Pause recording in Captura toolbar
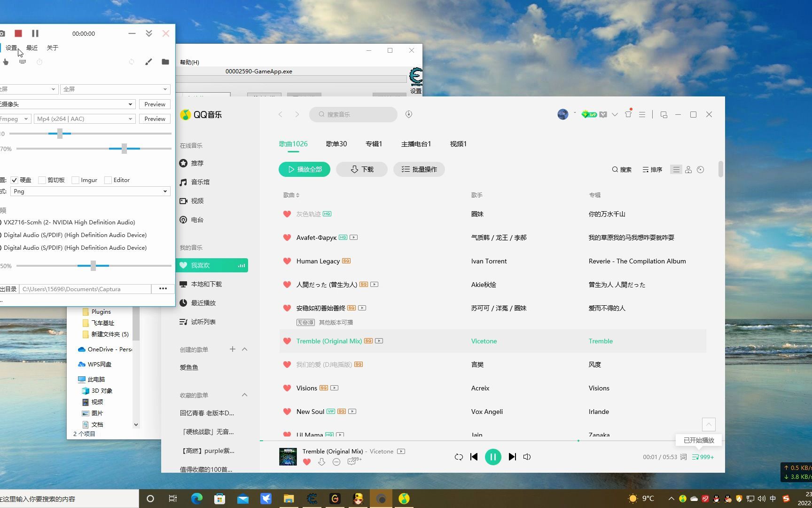The height and width of the screenshot is (508, 812). point(35,33)
